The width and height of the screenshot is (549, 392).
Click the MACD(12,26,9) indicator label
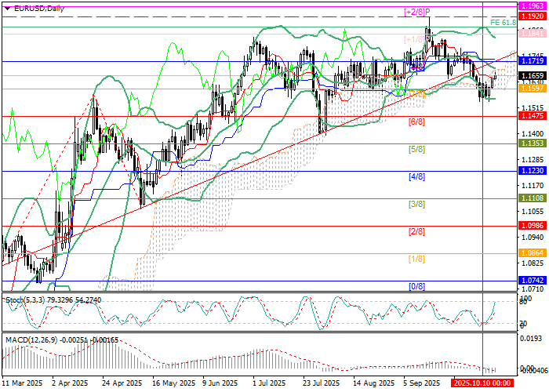coord(31,339)
